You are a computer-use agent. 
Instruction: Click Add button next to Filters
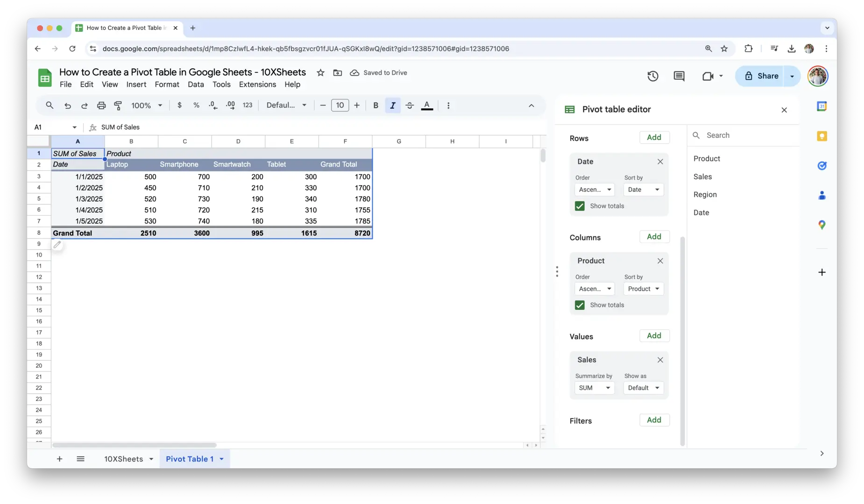654,420
